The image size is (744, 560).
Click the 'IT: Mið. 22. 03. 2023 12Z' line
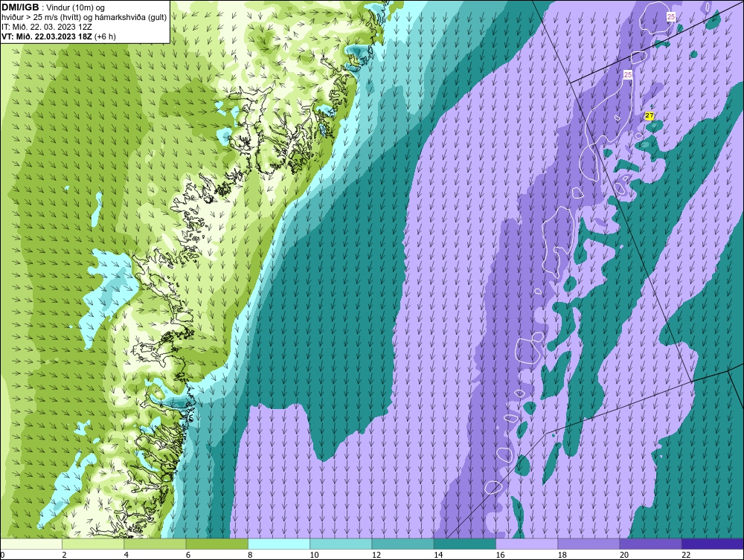point(46,27)
